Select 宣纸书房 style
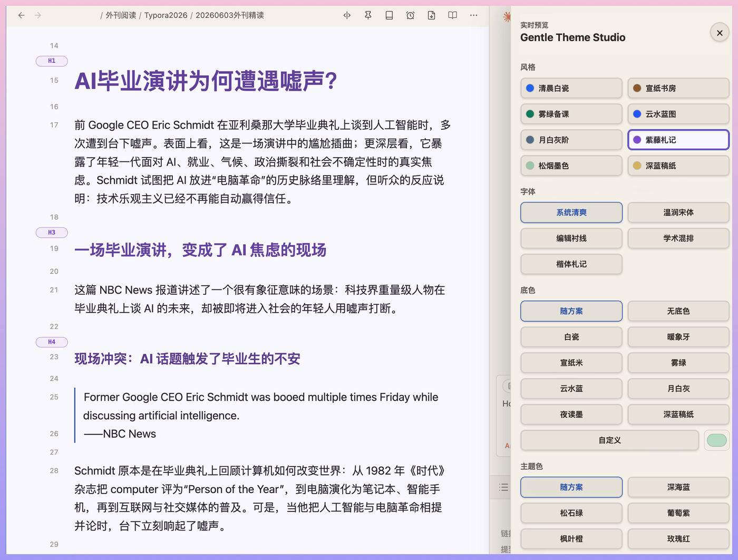 point(678,88)
